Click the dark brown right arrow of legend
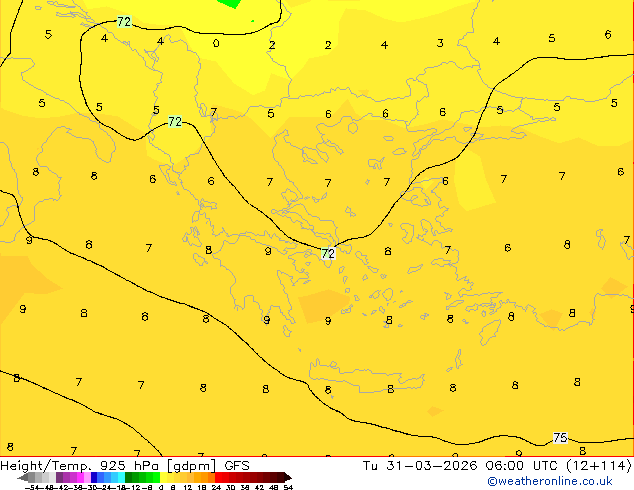The image size is (634, 490). click(287, 477)
